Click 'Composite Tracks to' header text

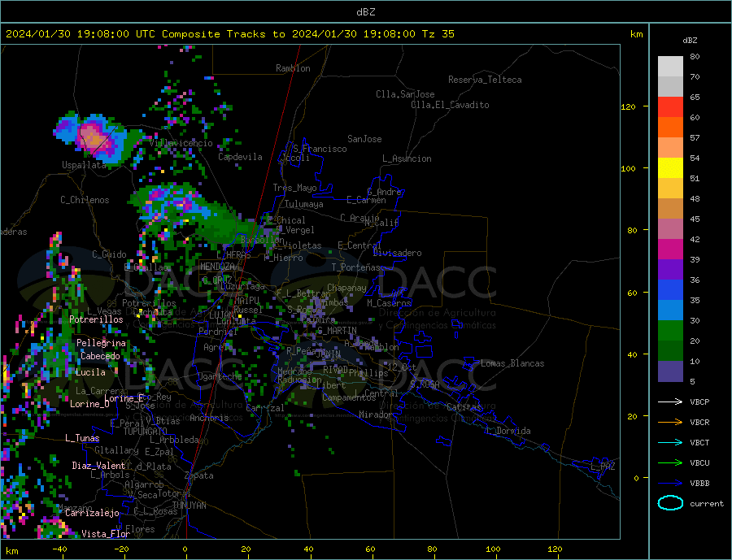(223, 34)
